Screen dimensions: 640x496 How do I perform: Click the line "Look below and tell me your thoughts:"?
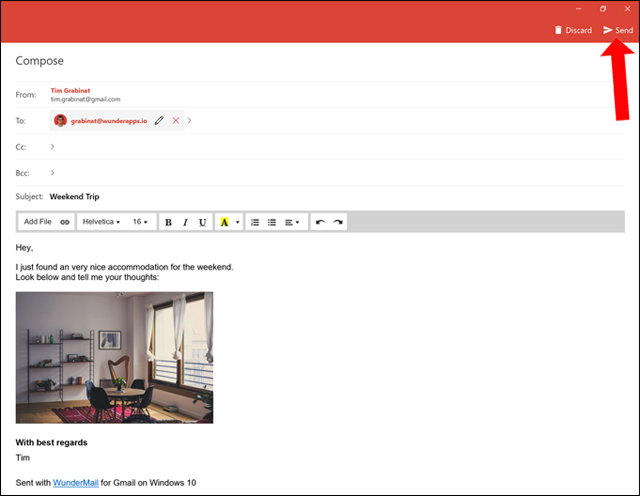[87, 277]
